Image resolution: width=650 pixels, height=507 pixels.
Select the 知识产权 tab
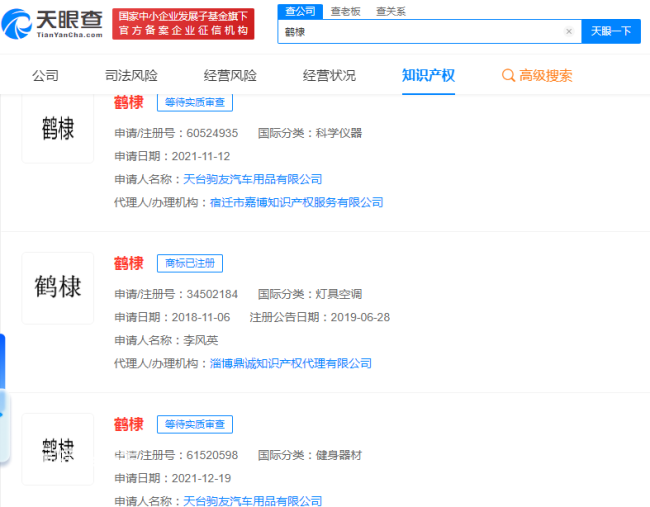click(428, 76)
